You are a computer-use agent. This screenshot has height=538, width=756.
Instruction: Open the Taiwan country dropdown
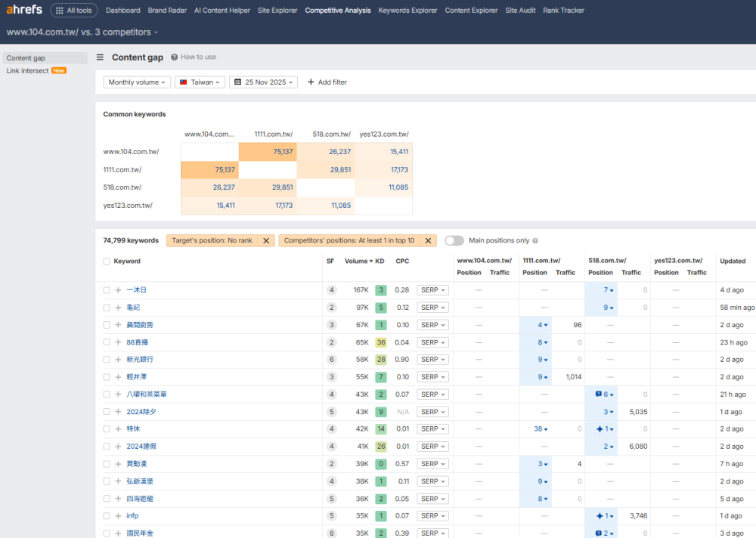coord(200,82)
